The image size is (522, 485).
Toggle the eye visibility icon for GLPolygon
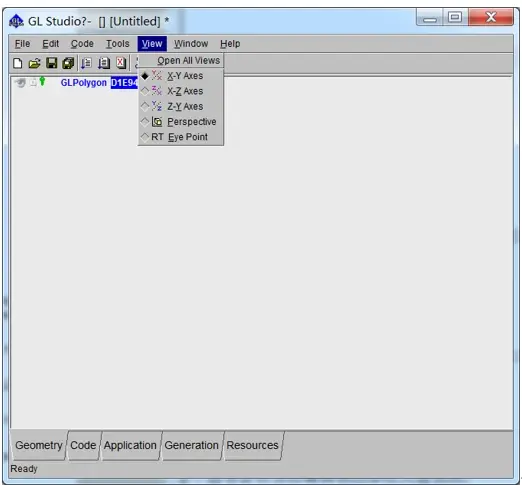point(20,82)
